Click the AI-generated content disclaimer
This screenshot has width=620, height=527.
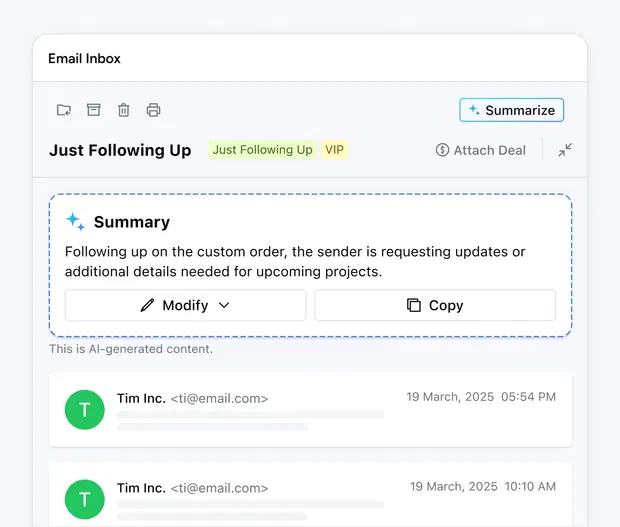[x=131, y=349]
